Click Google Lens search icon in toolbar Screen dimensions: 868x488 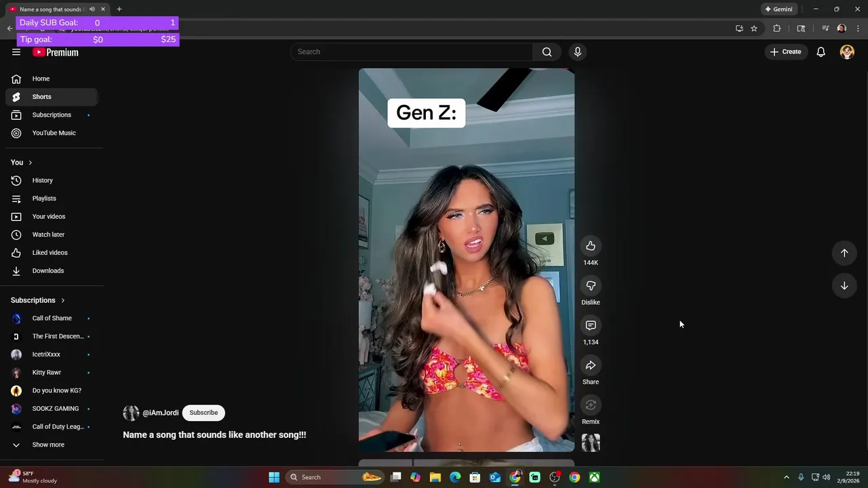(x=801, y=28)
